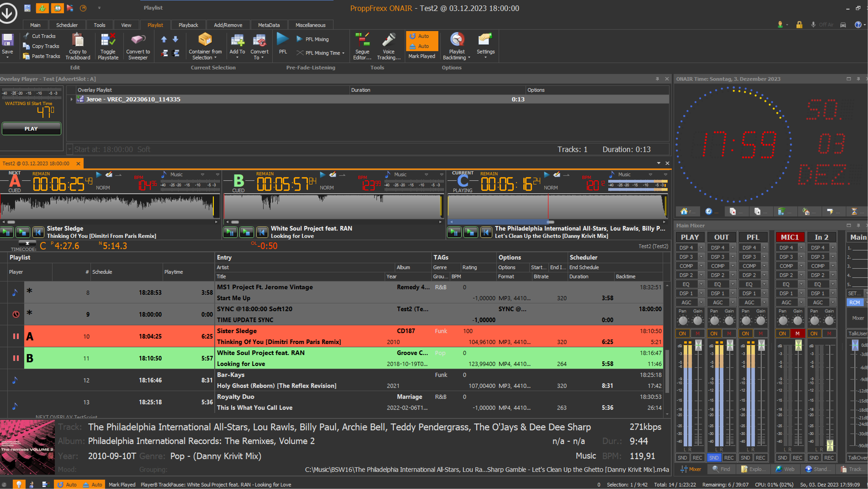Open the PLAY channel COMP dropdown

click(701, 266)
